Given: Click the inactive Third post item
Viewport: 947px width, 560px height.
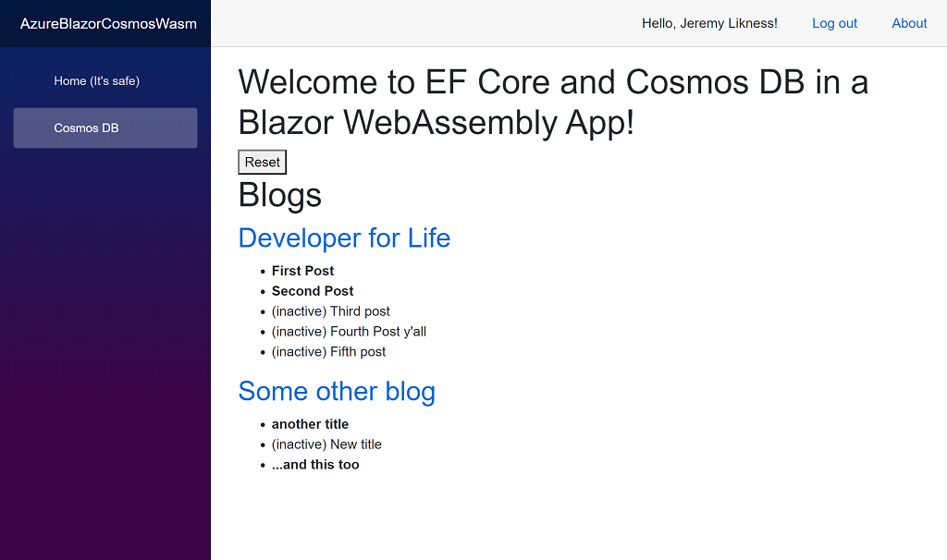Looking at the screenshot, I should (x=330, y=311).
